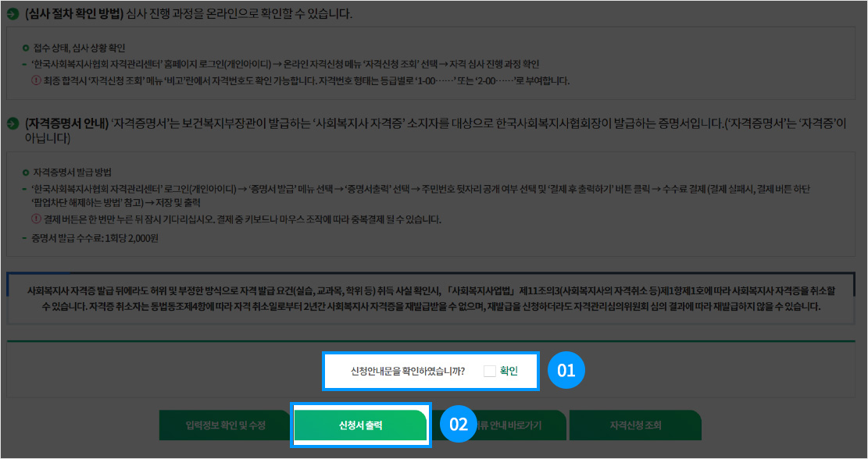
Task: Click the green circle bullet beside 자격증명서 발급 방법
Action: (26, 171)
